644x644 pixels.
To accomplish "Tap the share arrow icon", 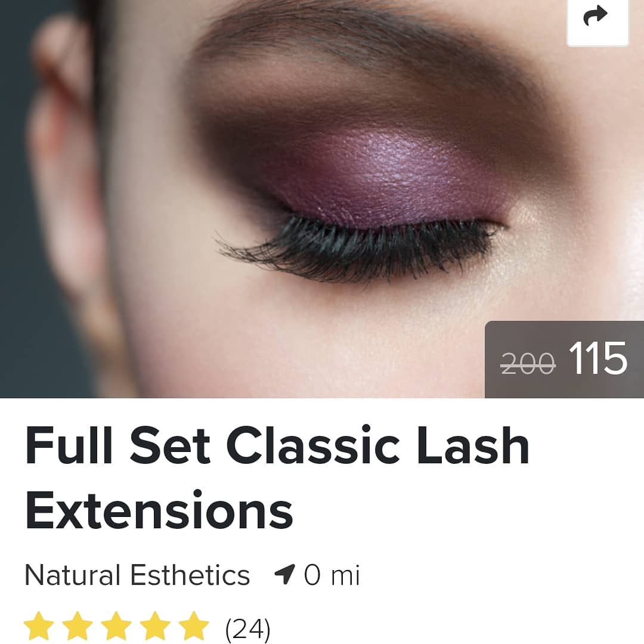I will click(597, 17).
